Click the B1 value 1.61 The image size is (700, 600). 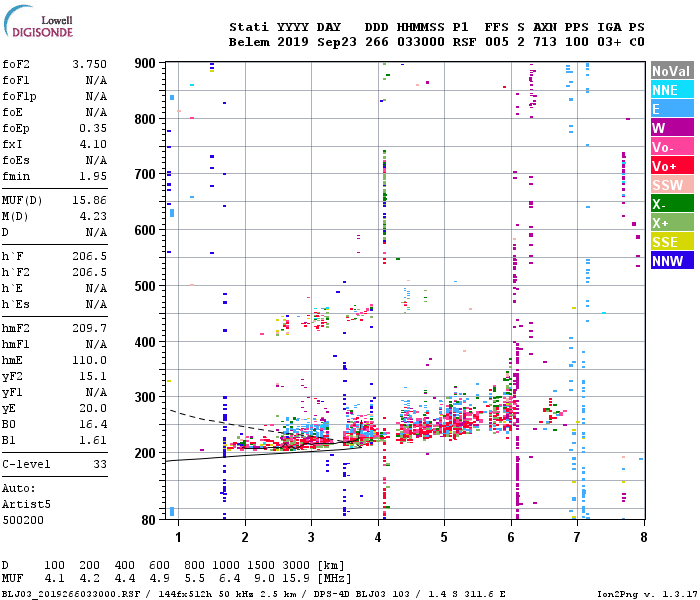(93, 440)
